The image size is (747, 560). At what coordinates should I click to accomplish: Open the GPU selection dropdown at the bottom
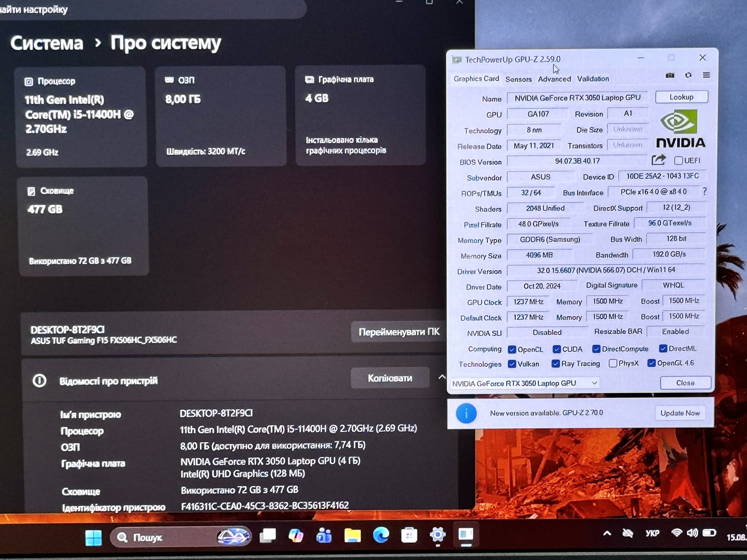coord(525,383)
